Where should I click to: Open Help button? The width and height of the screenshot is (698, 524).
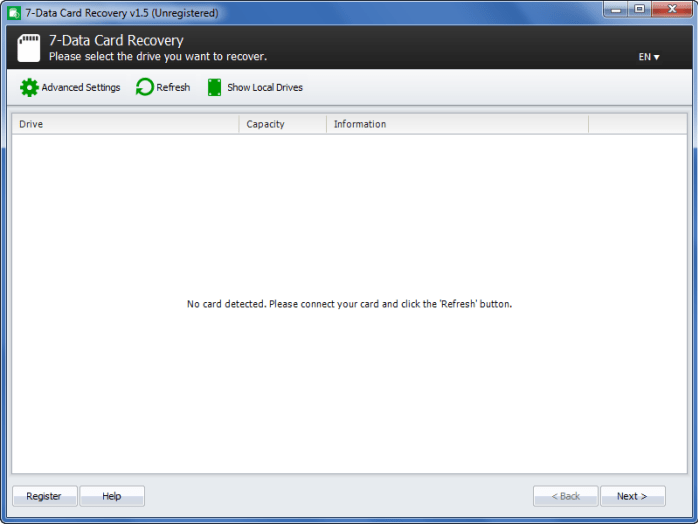(112, 496)
